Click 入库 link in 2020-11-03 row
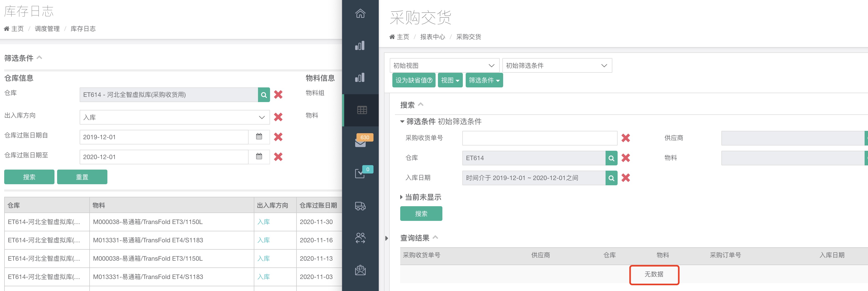 pyautogui.click(x=263, y=277)
